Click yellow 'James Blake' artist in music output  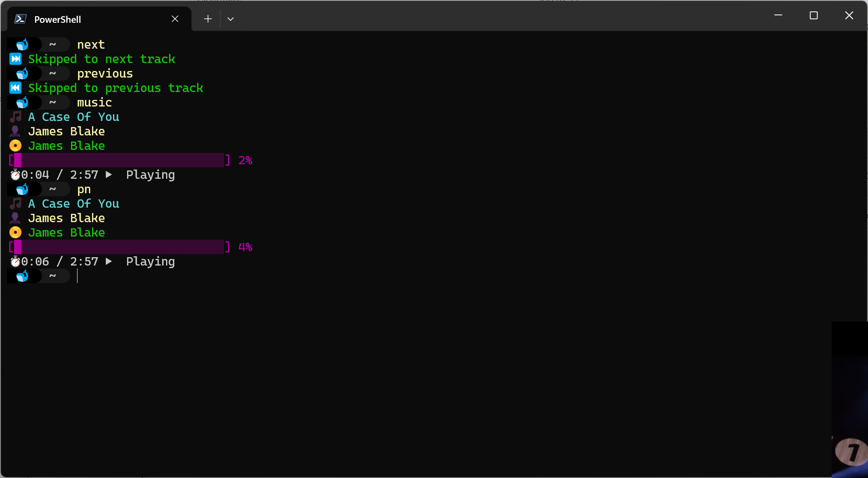(67, 131)
